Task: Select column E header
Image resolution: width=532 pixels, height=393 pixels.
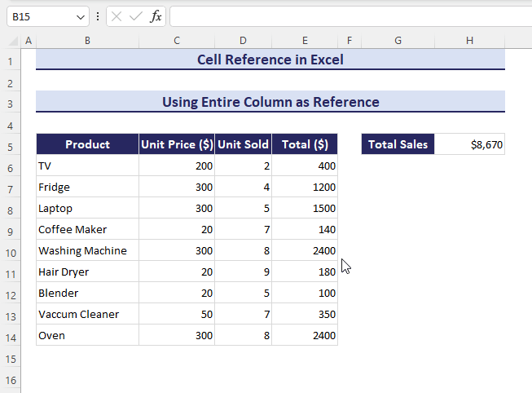Action: point(305,41)
